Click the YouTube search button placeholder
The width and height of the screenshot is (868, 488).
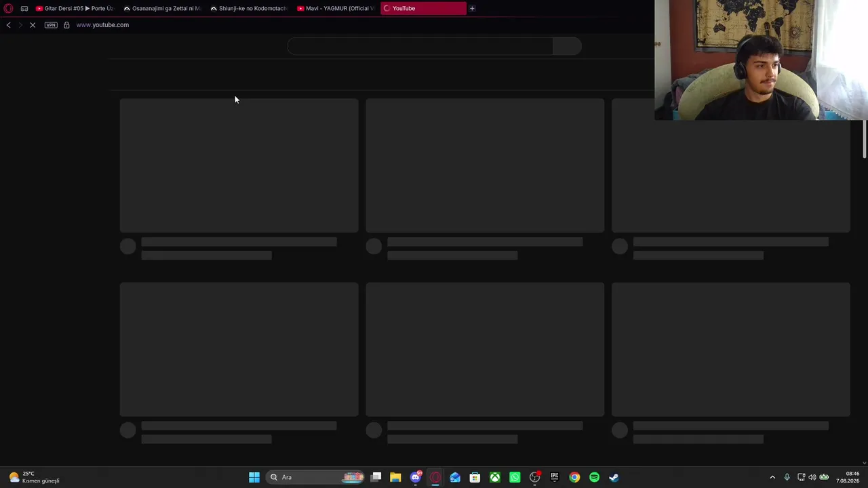coord(567,46)
